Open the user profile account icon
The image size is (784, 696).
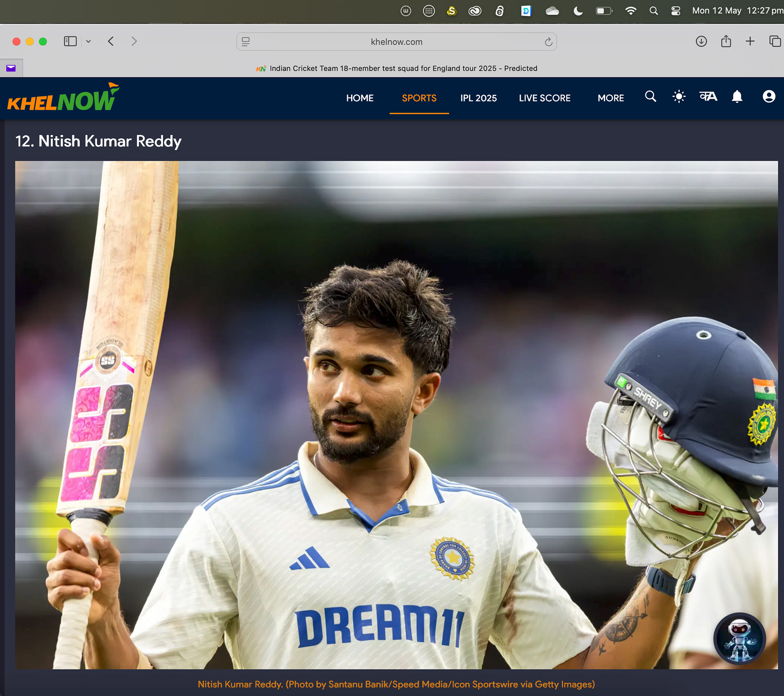pyautogui.click(x=768, y=97)
